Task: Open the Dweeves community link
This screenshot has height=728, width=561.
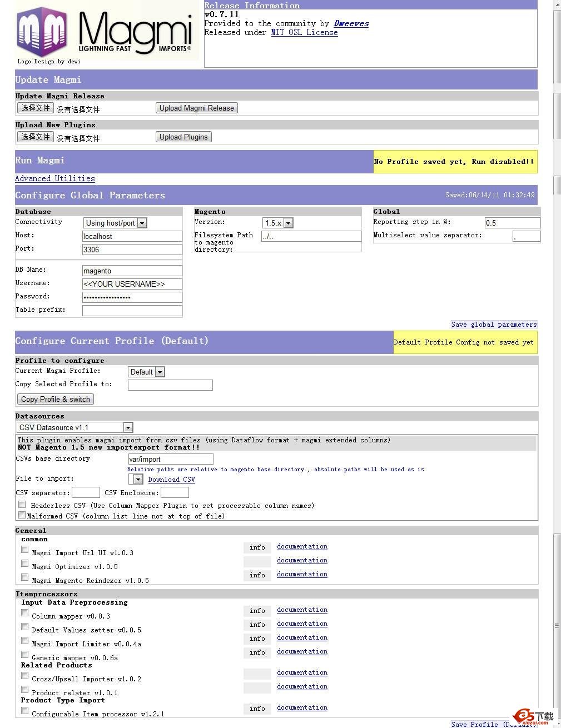Action: (351, 23)
